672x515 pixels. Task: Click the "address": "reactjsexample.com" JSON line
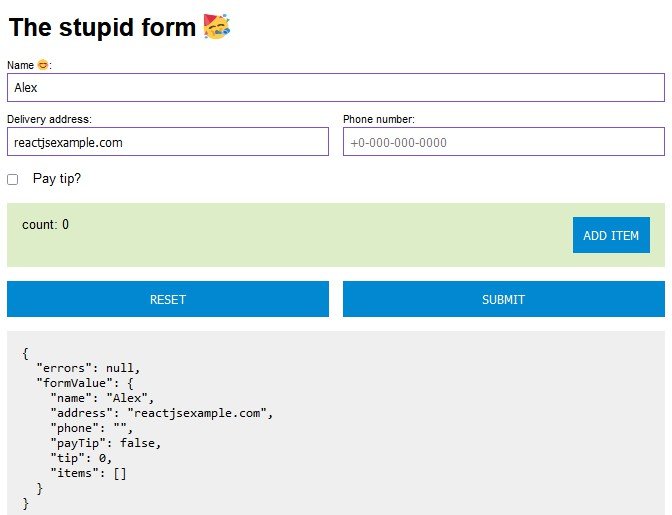pos(162,413)
